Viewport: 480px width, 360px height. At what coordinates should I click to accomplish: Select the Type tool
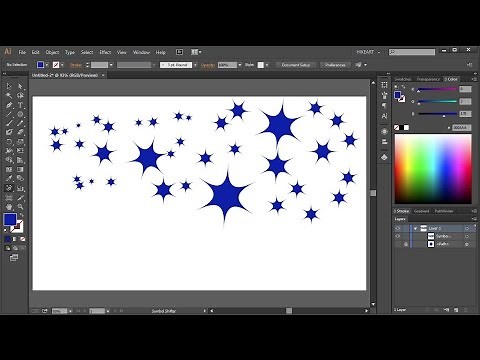point(20,105)
